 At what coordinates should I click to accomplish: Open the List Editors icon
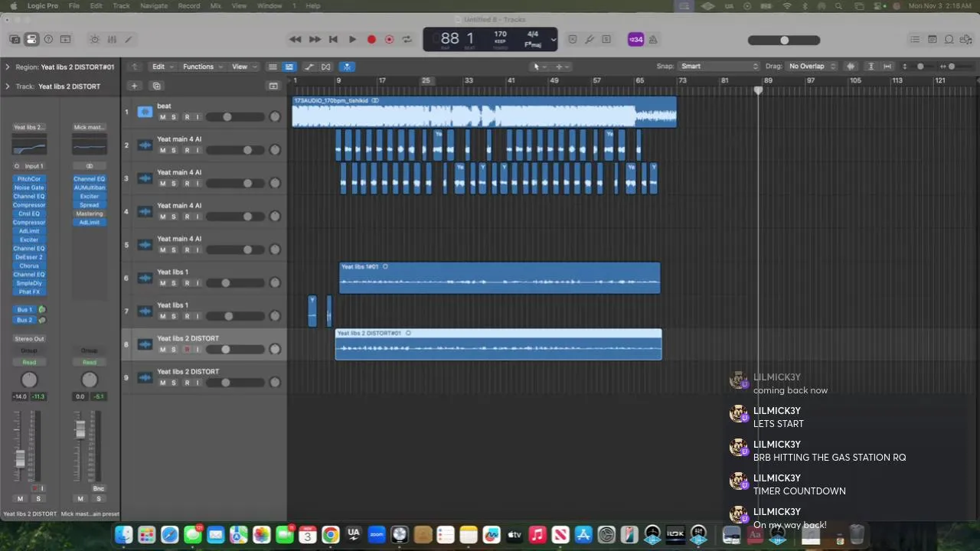click(x=915, y=39)
